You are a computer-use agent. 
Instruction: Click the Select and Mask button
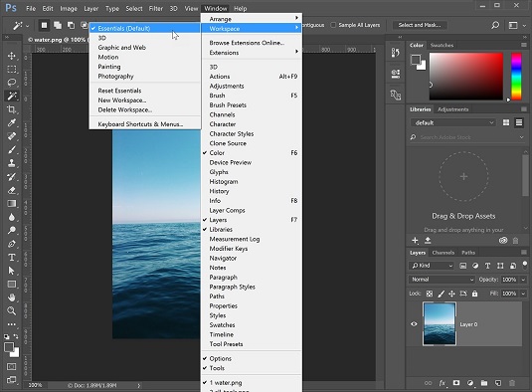click(x=420, y=25)
